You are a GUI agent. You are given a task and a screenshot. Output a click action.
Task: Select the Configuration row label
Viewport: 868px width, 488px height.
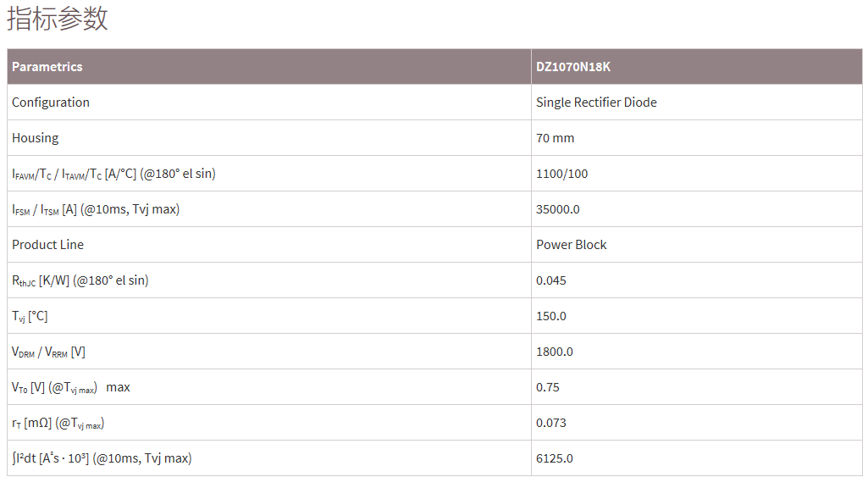click(x=50, y=103)
